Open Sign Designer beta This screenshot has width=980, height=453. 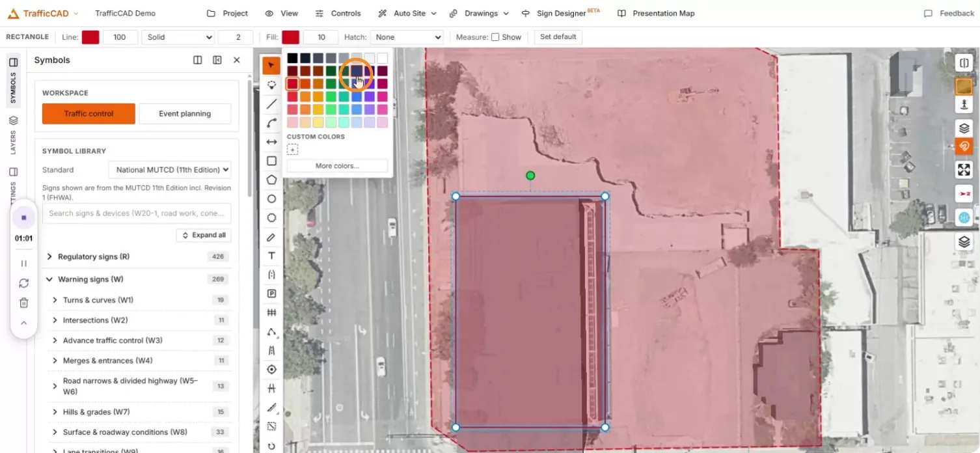point(561,13)
